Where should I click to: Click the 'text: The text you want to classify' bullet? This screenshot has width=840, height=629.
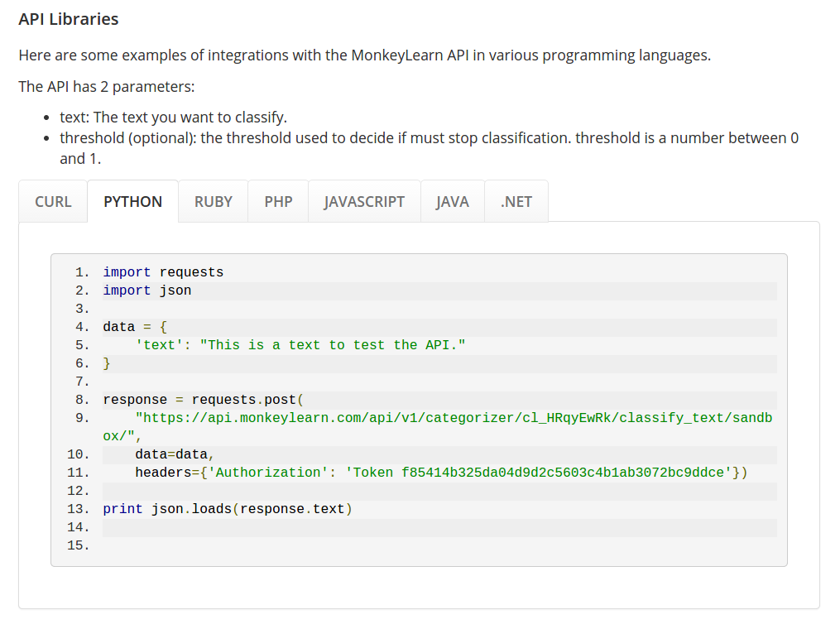click(173, 118)
